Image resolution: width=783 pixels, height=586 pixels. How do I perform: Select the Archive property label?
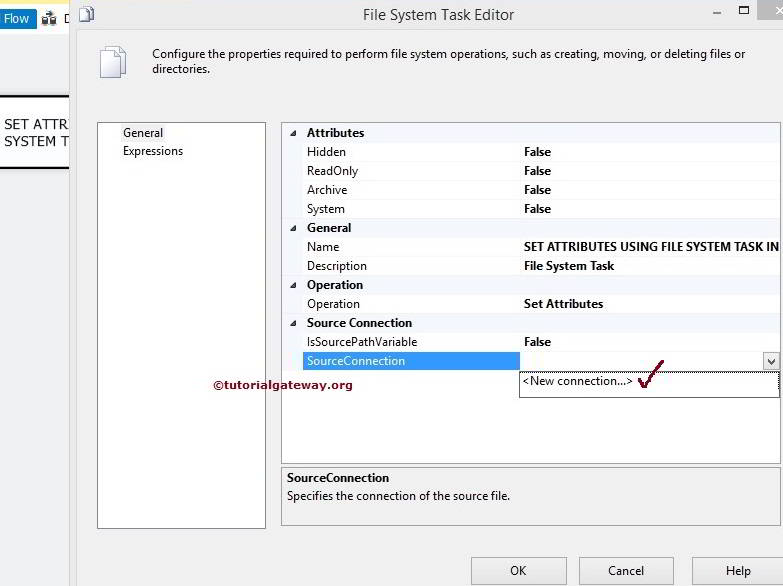point(327,190)
